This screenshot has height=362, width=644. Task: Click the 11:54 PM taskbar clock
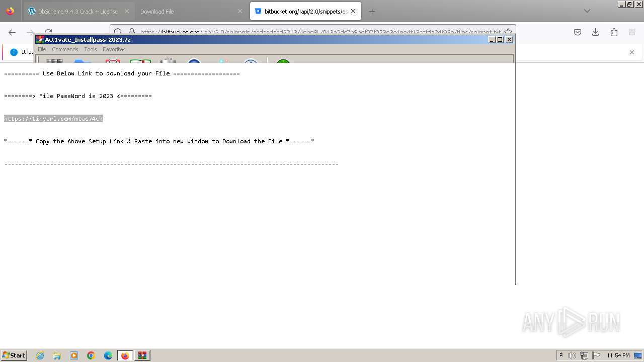[x=618, y=355]
